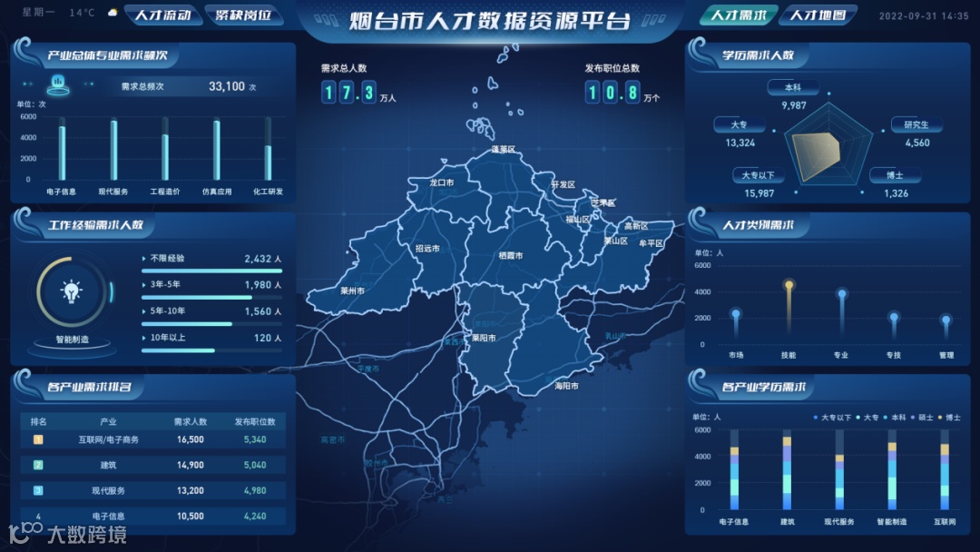Click the 互联网/电子商务 table row

pos(153,439)
